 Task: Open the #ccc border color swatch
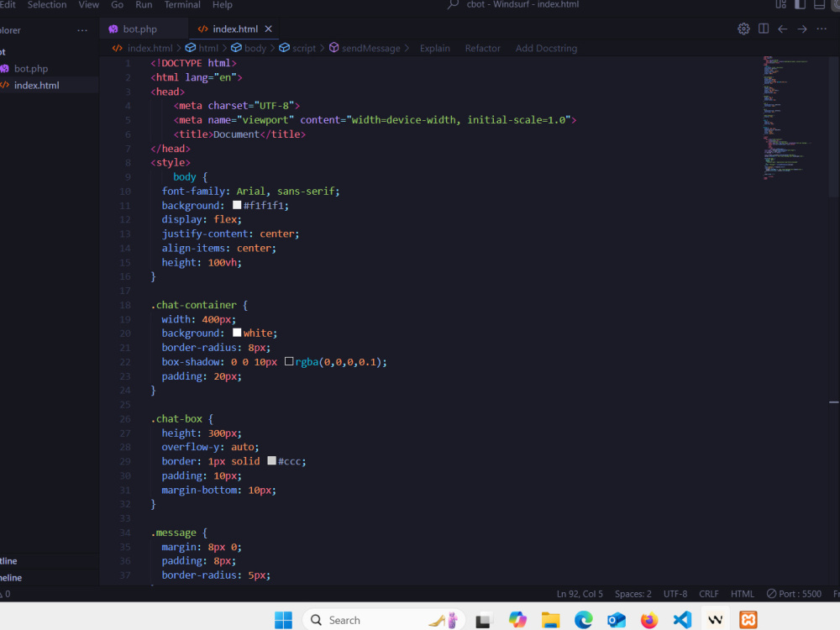tap(271, 460)
